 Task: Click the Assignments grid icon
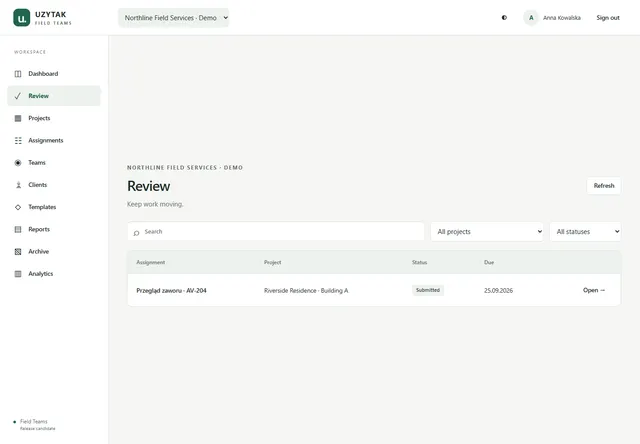click(18, 140)
